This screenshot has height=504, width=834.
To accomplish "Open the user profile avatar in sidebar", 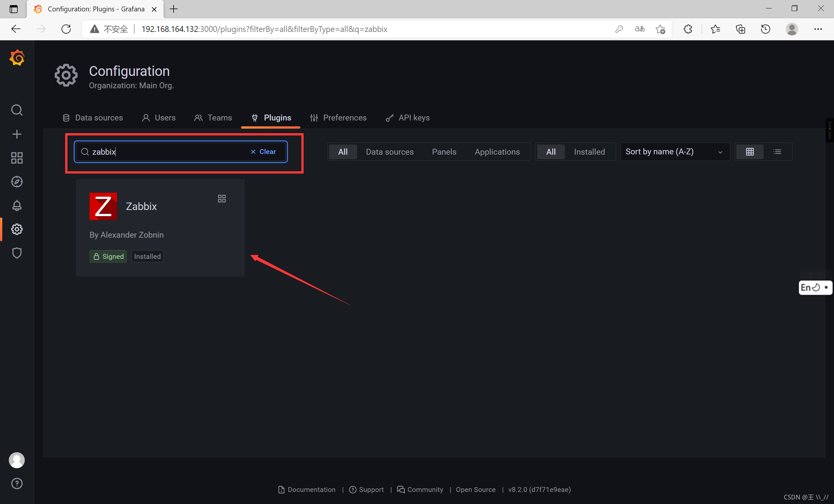I will 17,460.
